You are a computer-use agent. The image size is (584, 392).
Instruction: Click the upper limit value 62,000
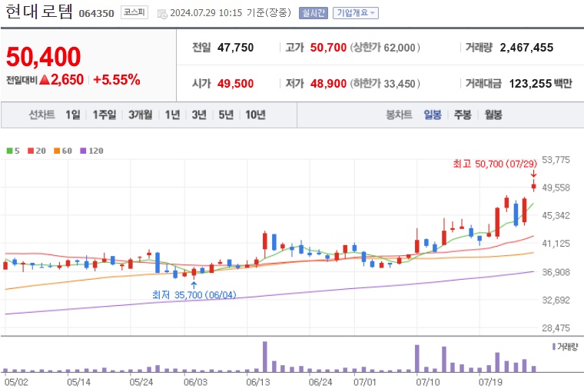point(400,48)
